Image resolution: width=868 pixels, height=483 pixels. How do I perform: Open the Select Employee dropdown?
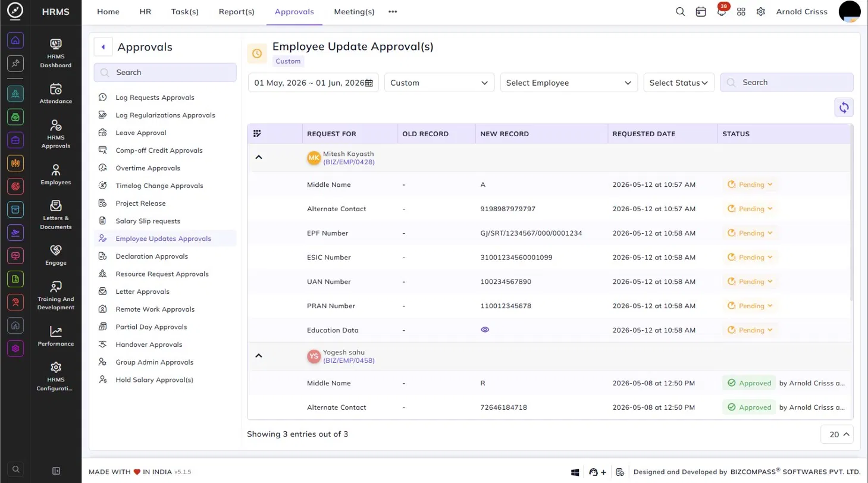(569, 83)
